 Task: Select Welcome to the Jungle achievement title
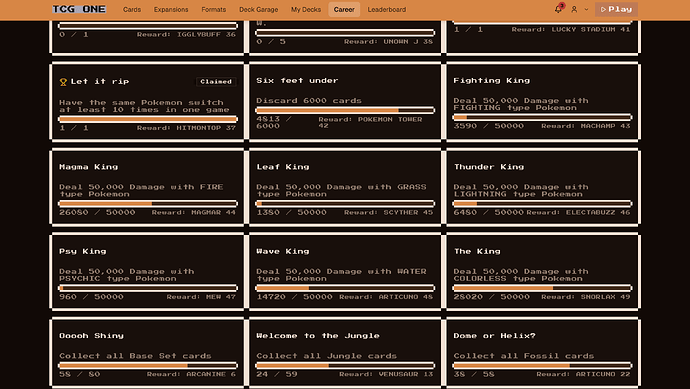pos(318,336)
